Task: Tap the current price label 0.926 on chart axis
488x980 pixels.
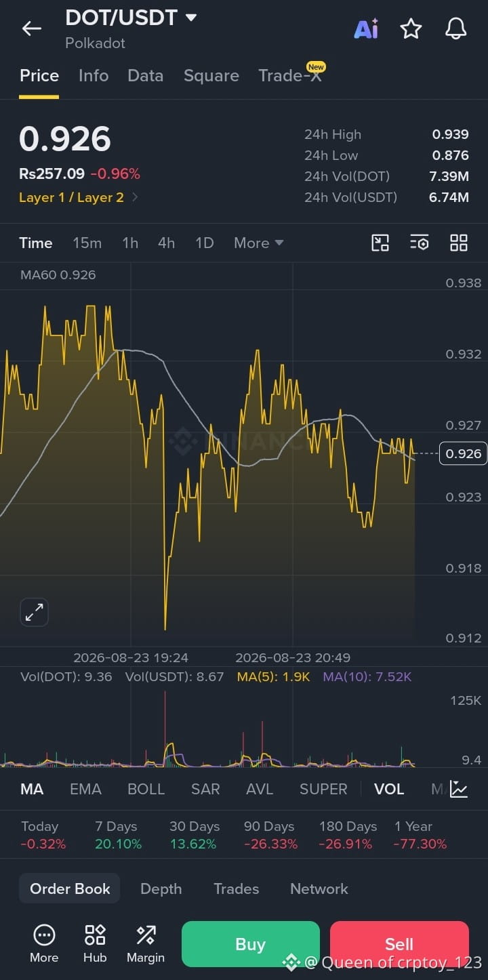Action: (x=464, y=453)
